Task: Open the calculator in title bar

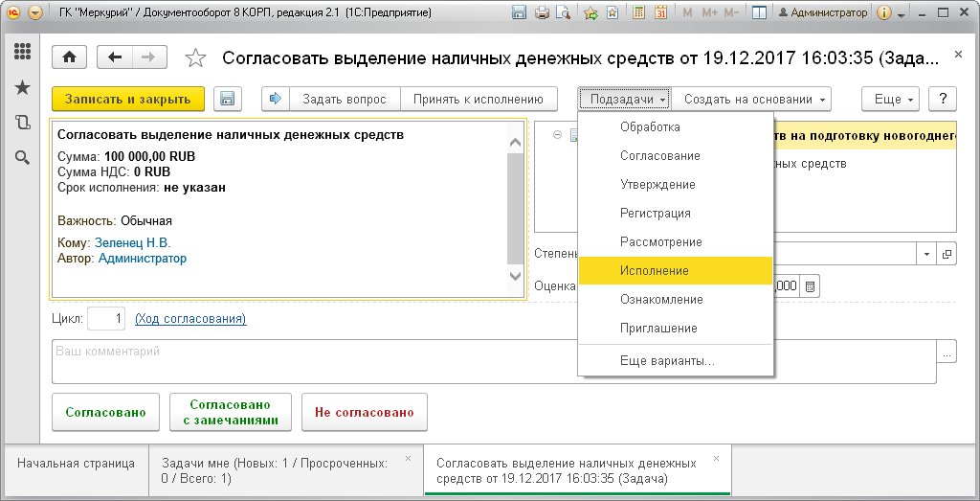Action: pos(638,12)
